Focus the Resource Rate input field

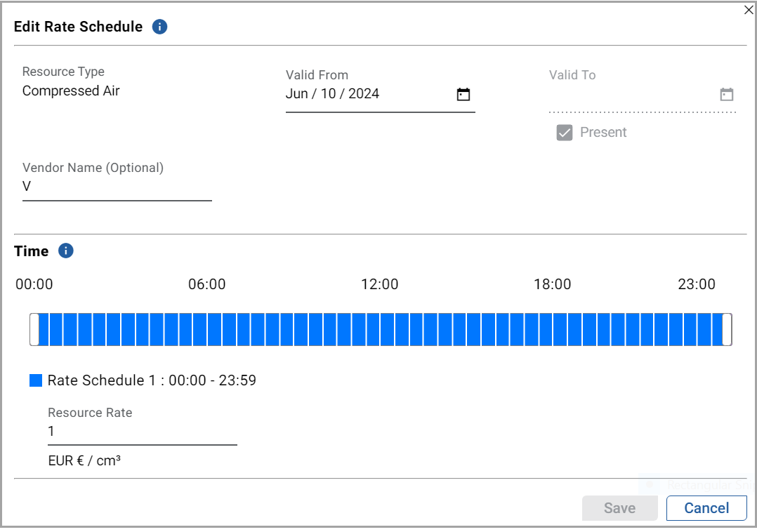(x=142, y=432)
